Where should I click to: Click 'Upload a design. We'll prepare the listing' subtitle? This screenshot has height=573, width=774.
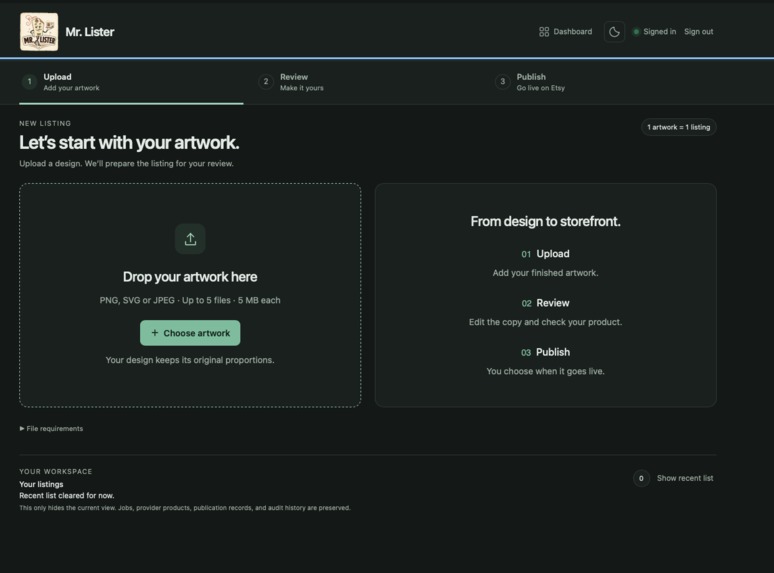(126, 163)
